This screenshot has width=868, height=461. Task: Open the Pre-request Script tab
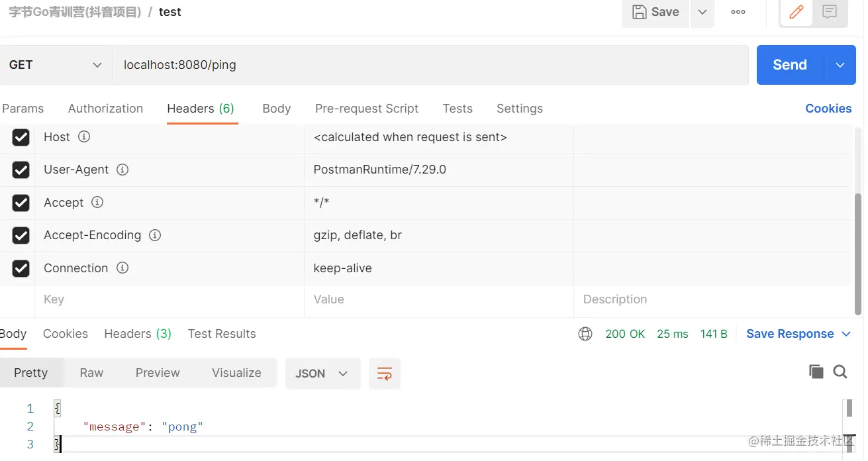click(x=367, y=109)
